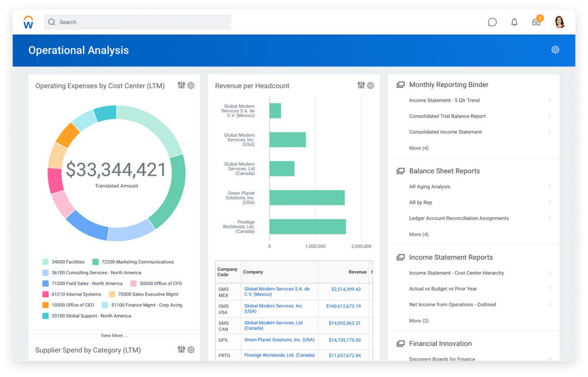Click the Monthly Reporting Binder icon

(x=399, y=84)
